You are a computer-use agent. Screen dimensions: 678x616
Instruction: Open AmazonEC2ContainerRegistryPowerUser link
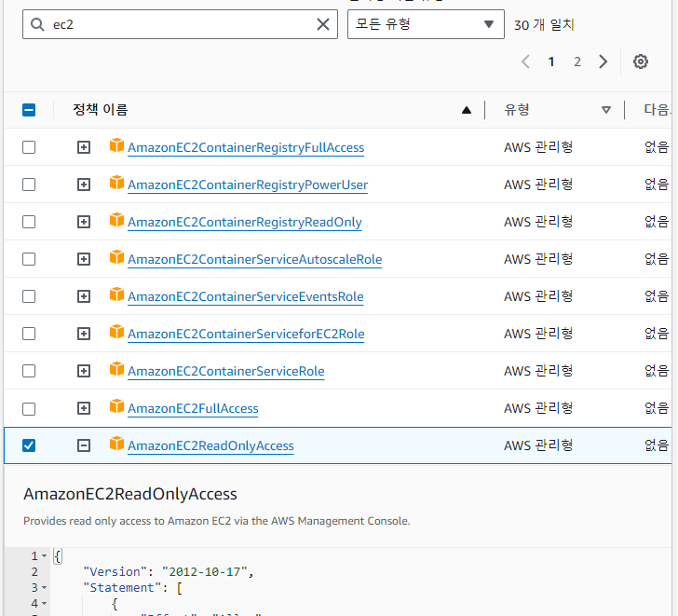coord(248,185)
